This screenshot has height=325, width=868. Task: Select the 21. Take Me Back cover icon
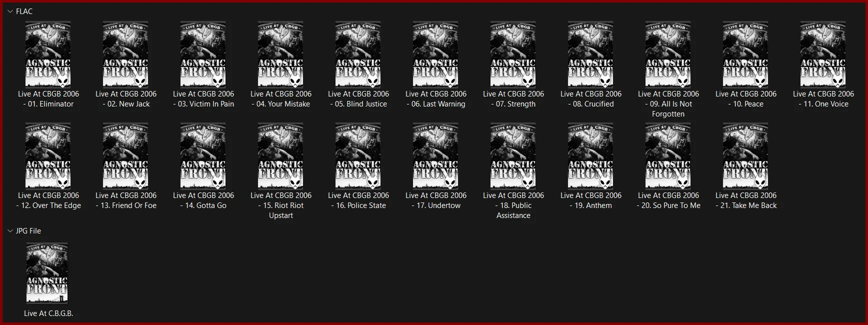pos(745,156)
